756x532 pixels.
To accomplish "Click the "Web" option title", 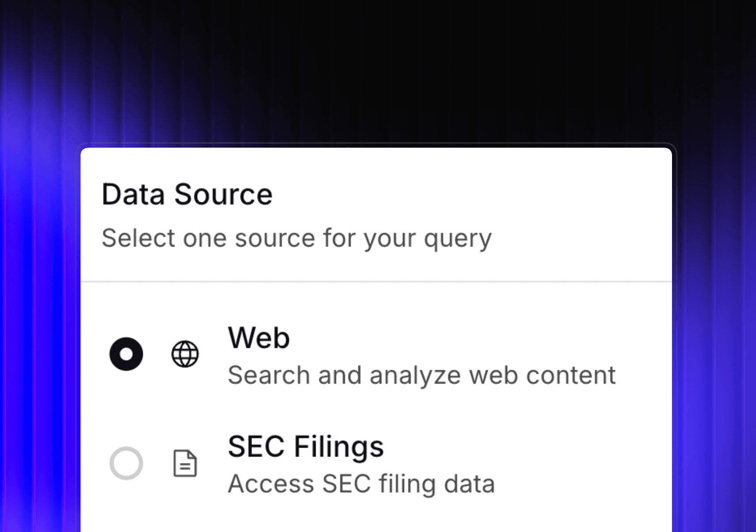I will (x=259, y=338).
